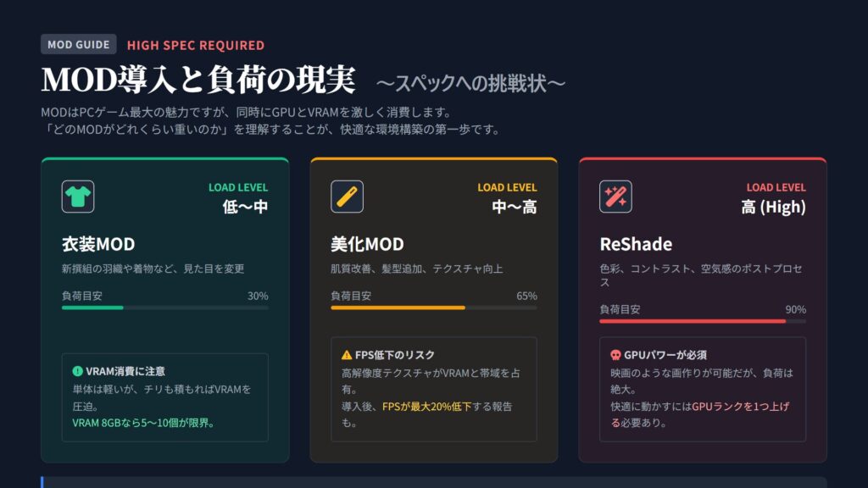
Task: Click the yellow brush icon on the 美化MOD card
Action: pos(347,197)
